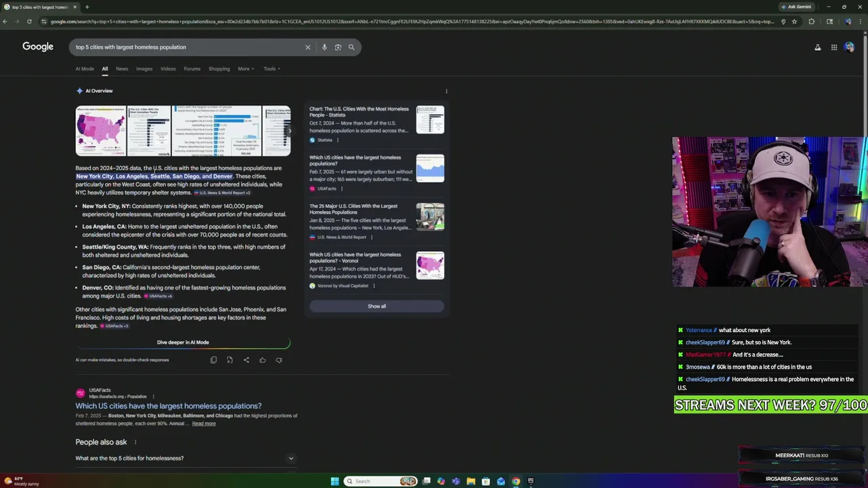The width and height of the screenshot is (868, 488).
Task: Click Show all sources button
Action: point(376,306)
